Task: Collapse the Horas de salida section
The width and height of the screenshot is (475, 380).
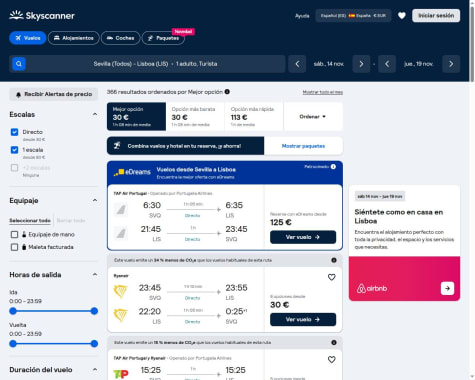Action: pos(95,275)
